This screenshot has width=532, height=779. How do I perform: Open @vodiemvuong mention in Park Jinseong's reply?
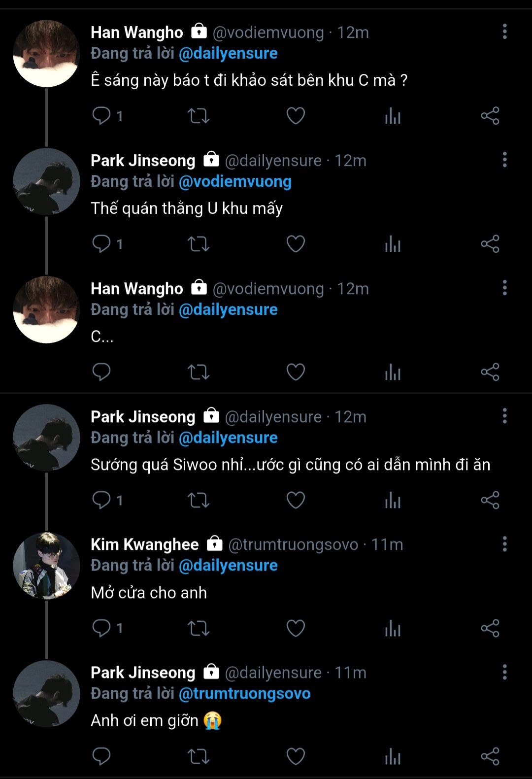tap(235, 181)
